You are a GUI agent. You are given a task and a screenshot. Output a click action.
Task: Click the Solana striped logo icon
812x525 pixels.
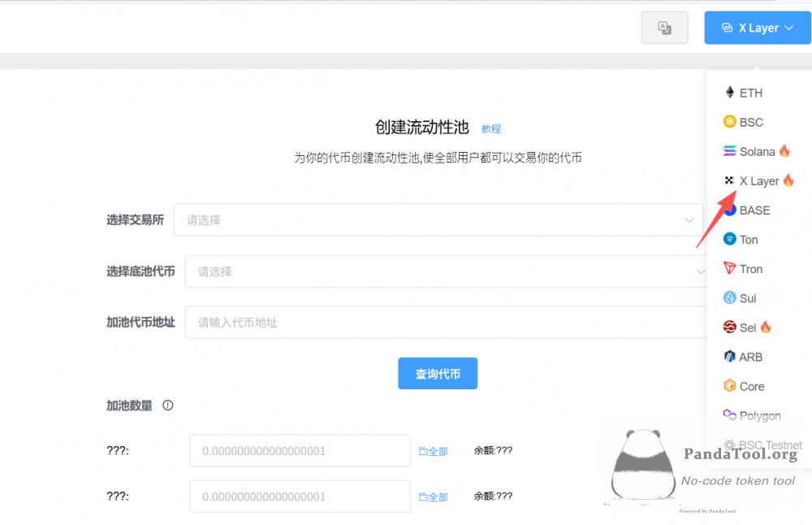click(x=730, y=151)
